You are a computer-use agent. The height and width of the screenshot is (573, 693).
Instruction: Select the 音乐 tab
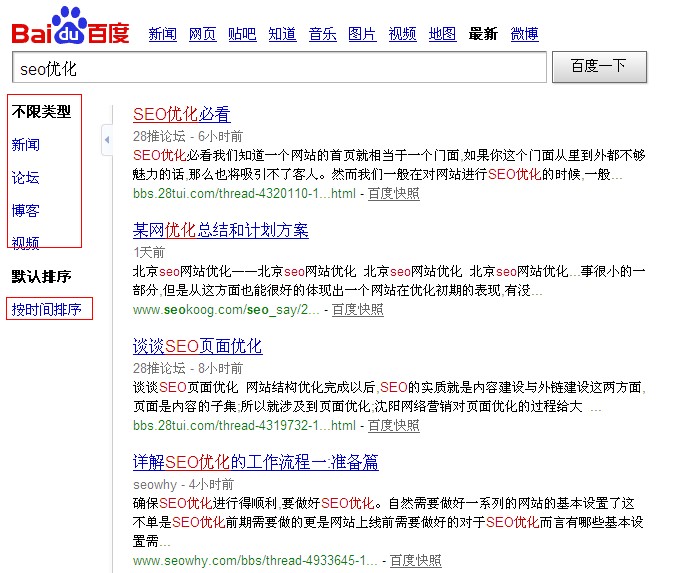tap(322, 35)
